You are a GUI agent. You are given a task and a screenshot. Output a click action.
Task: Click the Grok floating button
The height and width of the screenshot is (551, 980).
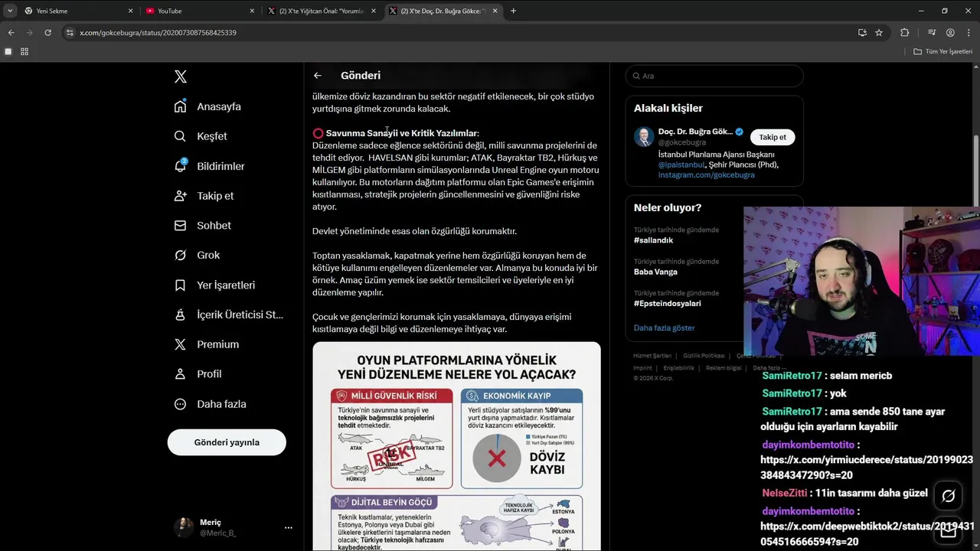[948, 496]
